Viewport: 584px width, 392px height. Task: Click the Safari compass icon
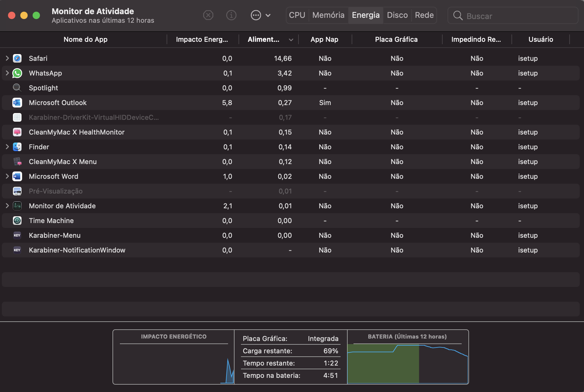click(17, 58)
